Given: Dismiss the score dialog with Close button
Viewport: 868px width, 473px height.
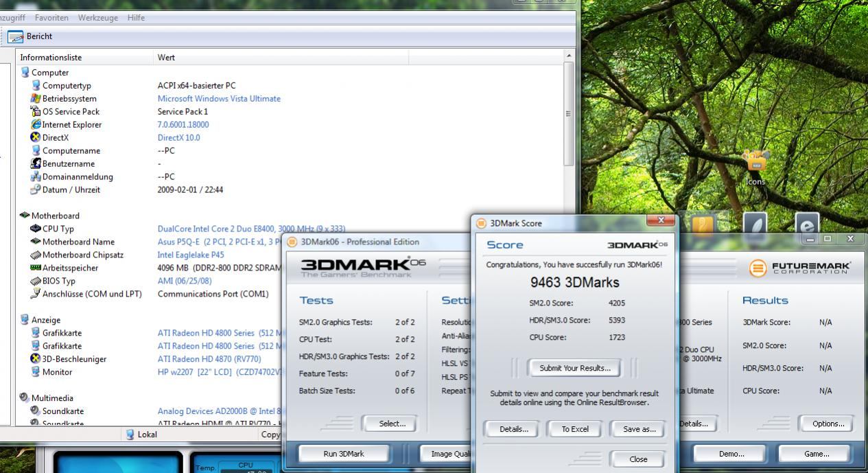Looking at the screenshot, I should coord(638,459).
